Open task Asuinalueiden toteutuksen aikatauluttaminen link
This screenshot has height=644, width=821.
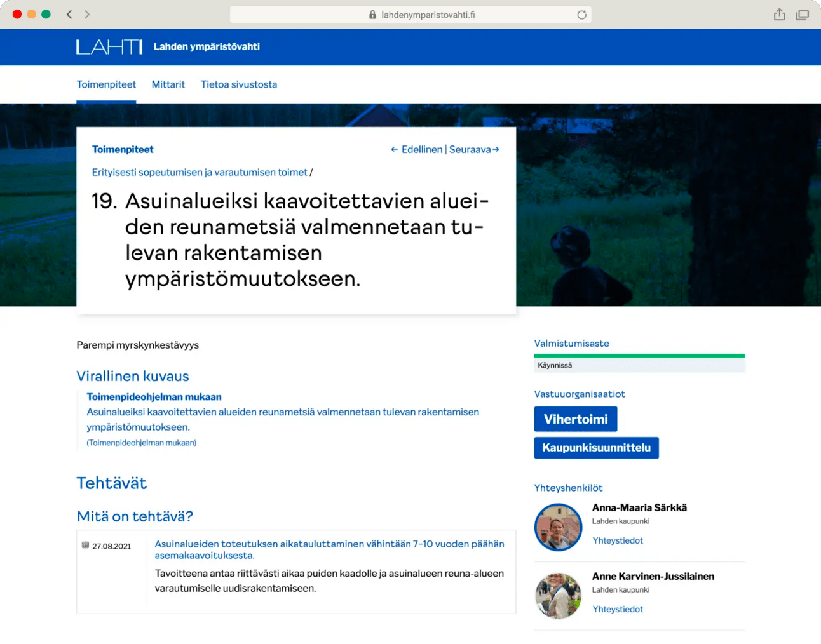click(x=329, y=549)
